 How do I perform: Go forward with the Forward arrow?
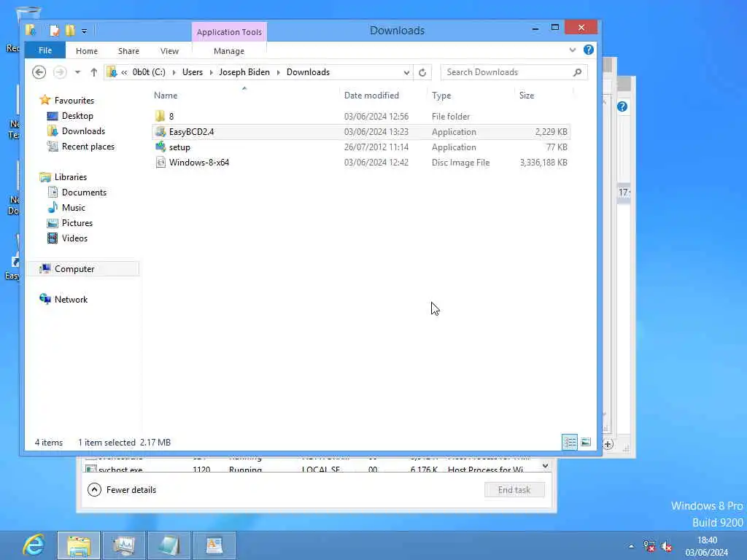click(60, 72)
